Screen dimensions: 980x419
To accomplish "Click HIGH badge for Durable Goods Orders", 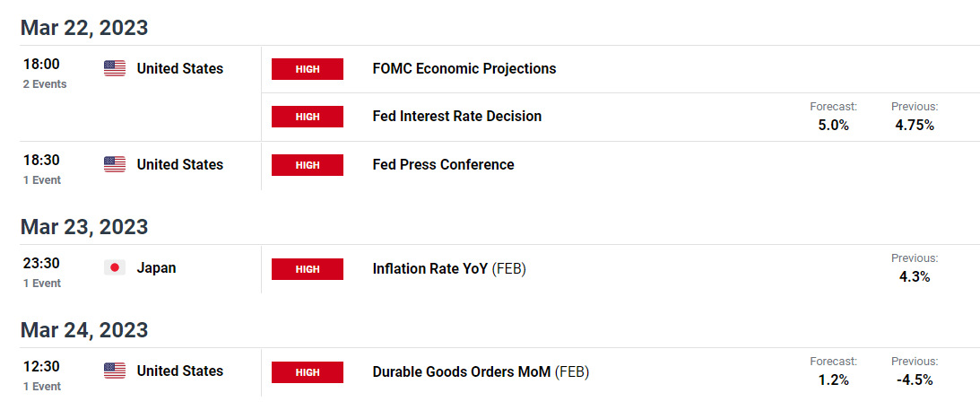I will tap(308, 372).
